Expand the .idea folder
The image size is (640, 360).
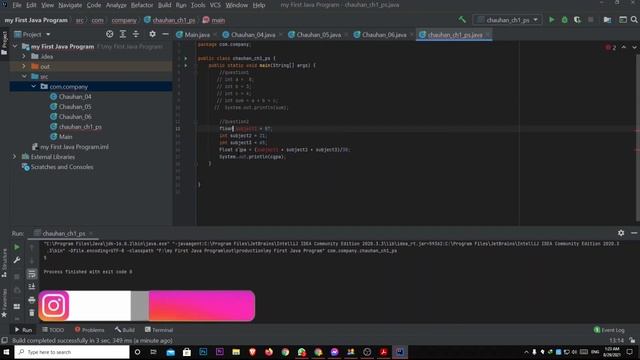[24, 56]
